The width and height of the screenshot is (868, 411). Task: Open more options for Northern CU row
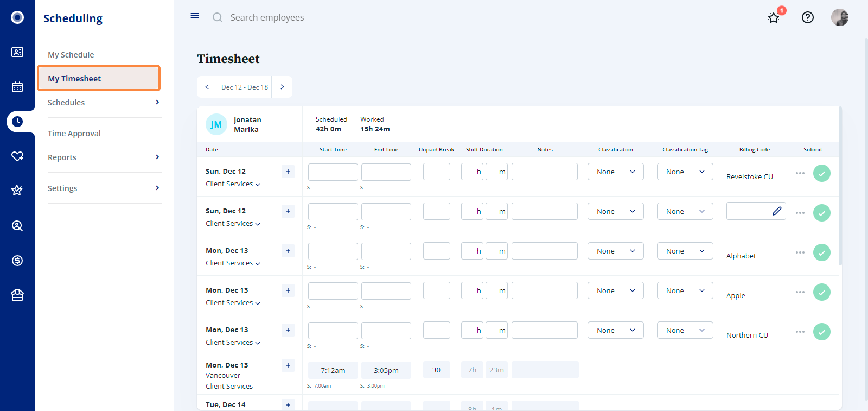click(x=800, y=332)
